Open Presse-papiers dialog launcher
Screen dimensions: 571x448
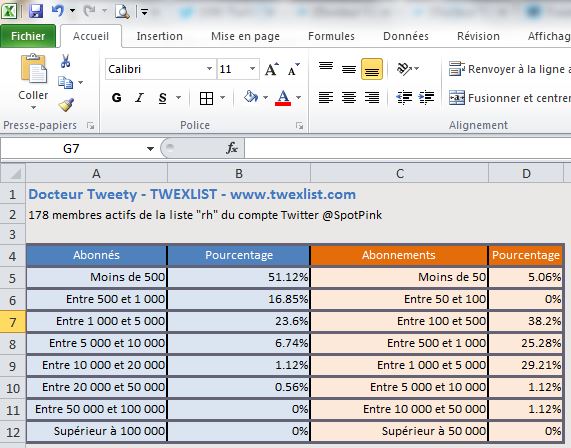point(90,126)
